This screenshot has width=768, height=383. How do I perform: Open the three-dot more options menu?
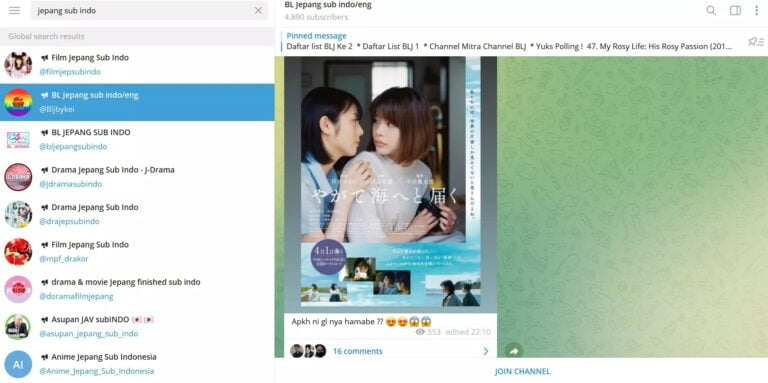coord(756,10)
